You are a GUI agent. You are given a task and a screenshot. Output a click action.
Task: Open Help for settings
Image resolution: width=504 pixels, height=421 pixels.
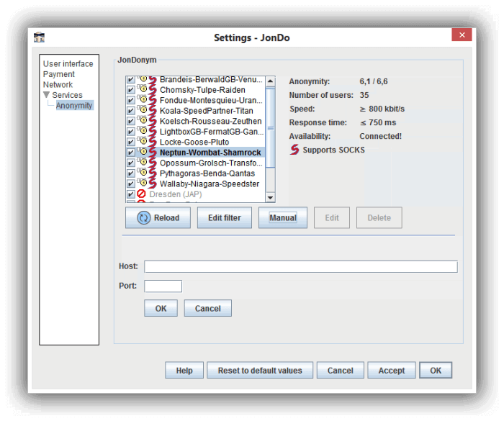(x=184, y=370)
